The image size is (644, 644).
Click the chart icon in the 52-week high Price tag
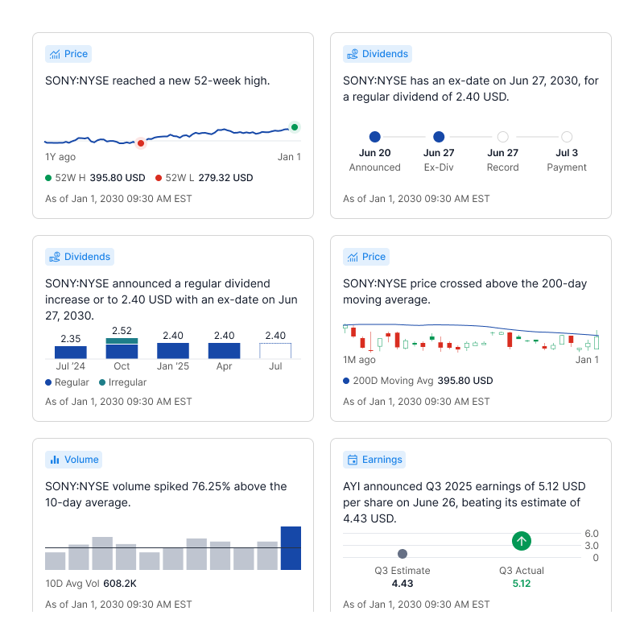tap(55, 54)
